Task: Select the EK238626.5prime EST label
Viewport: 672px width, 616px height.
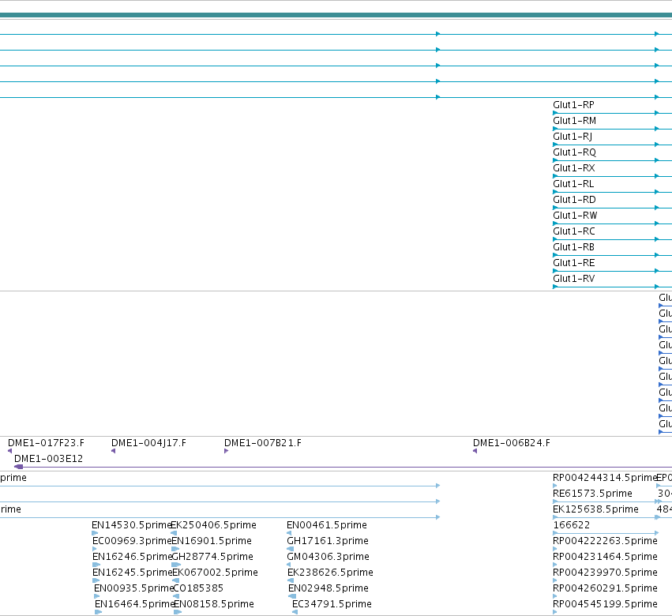Action: [330, 573]
